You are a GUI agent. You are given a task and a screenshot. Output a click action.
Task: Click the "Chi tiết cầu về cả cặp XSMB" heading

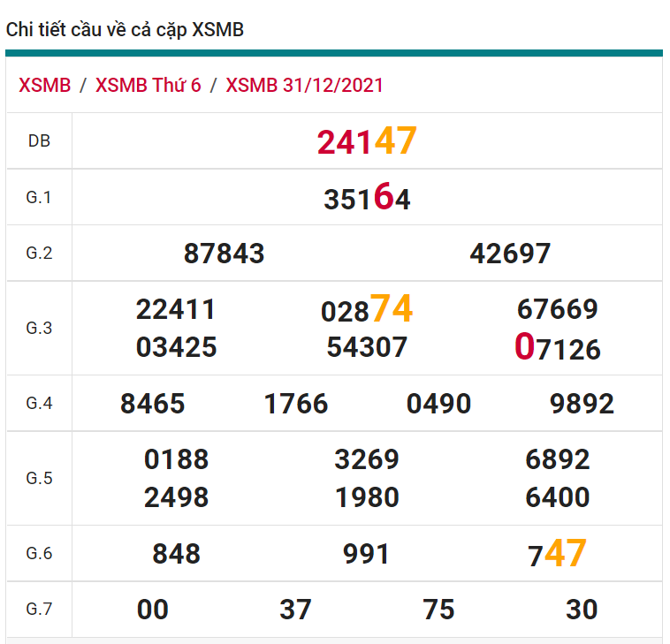pos(125,30)
